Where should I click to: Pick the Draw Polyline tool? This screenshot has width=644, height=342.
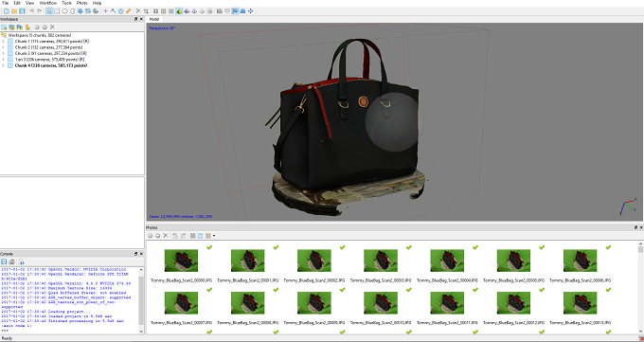pos(113,11)
